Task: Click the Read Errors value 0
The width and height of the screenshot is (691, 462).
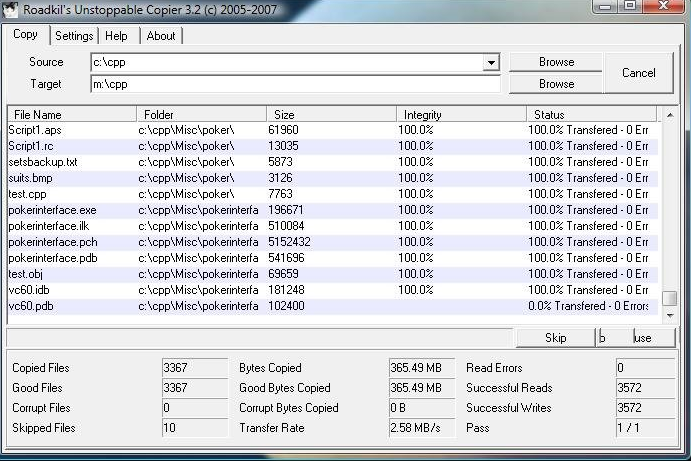Action: pos(645,368)
